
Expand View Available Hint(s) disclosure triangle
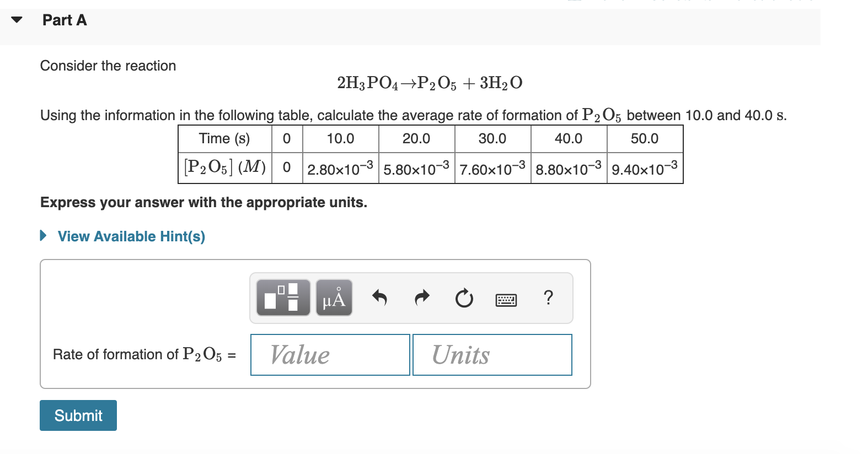[x=43, y=236]
